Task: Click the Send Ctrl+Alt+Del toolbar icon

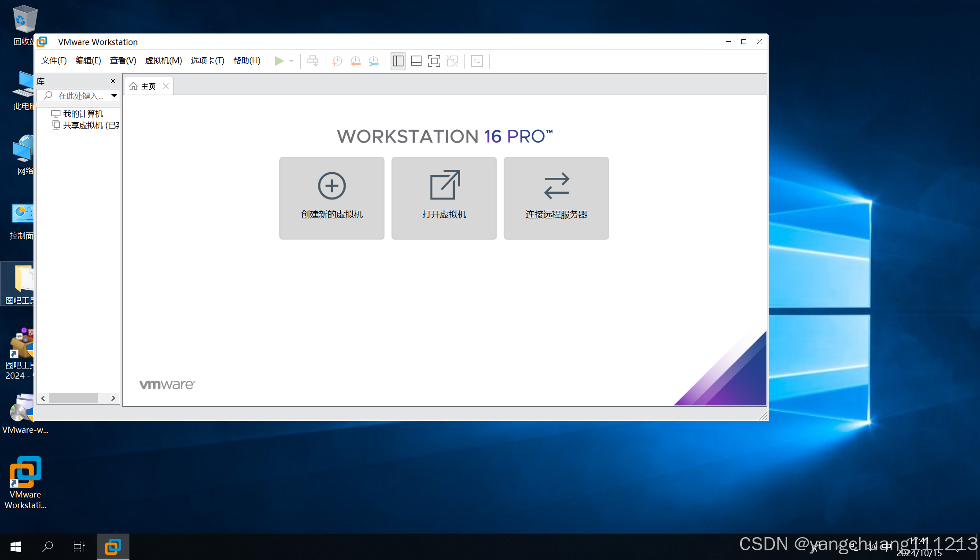Action: 313,61
